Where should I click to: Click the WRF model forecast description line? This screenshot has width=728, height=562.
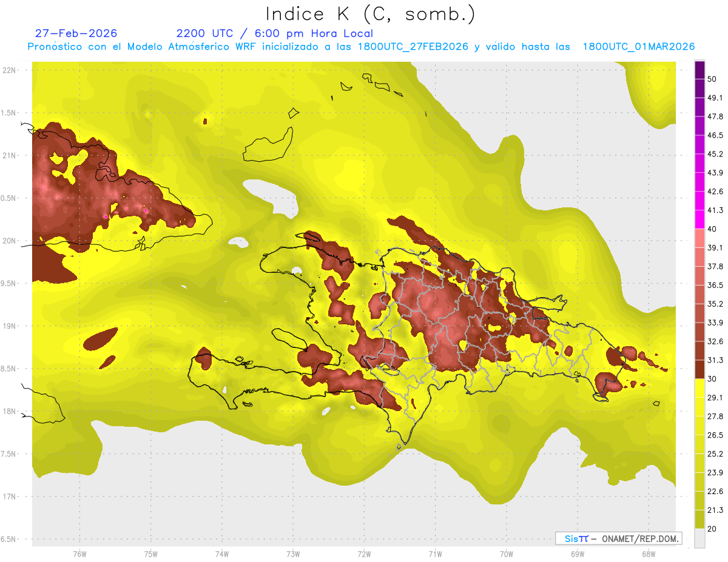point(361,47)
